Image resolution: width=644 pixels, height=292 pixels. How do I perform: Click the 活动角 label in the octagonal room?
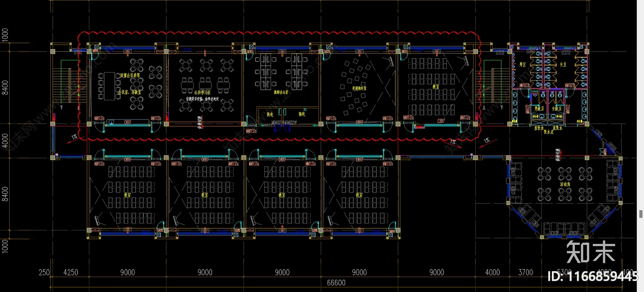(x=565, y=184)
